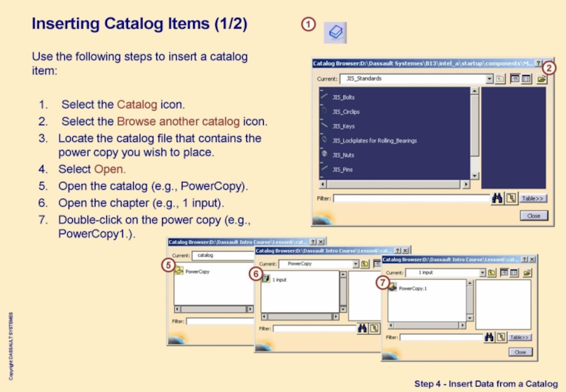Click binoculars icon in middle PowerCopy dialog

tap(363, 328)
